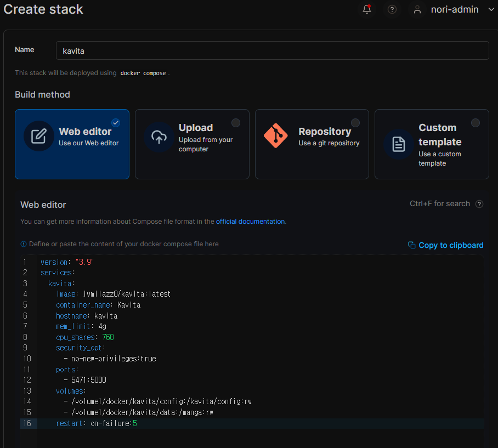The image size is (498, 448).
Task: Expand the nori-admin user dropdown
Action: pos(491,9)
